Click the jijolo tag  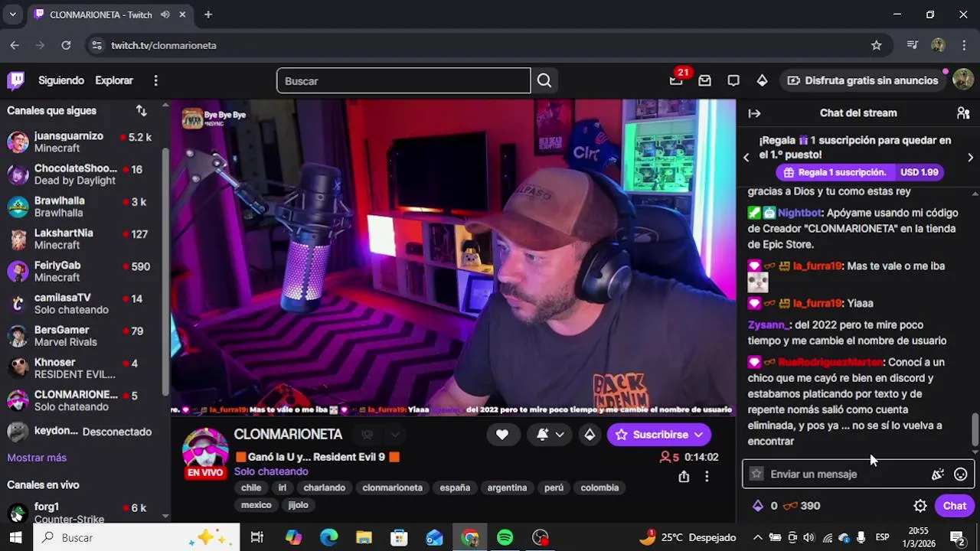coord(298,505)
